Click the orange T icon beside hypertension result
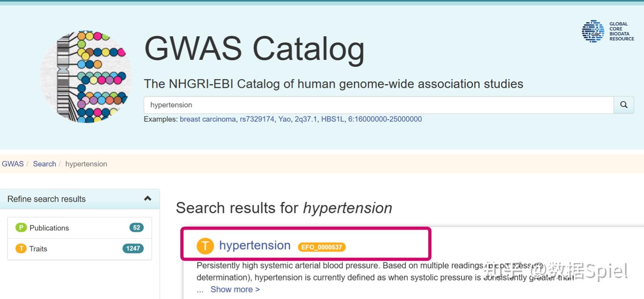644x299 pixels. coord(205,246)
